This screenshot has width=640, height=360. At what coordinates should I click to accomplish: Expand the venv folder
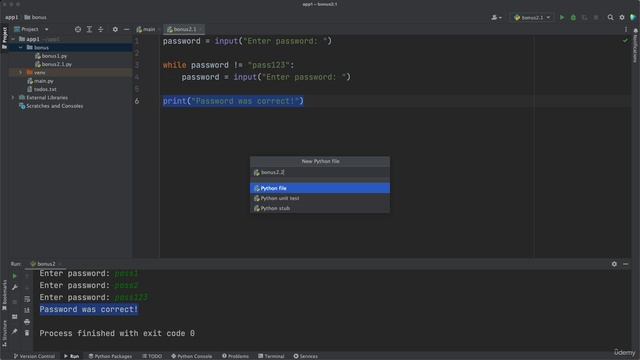click(x=20, y=72)
